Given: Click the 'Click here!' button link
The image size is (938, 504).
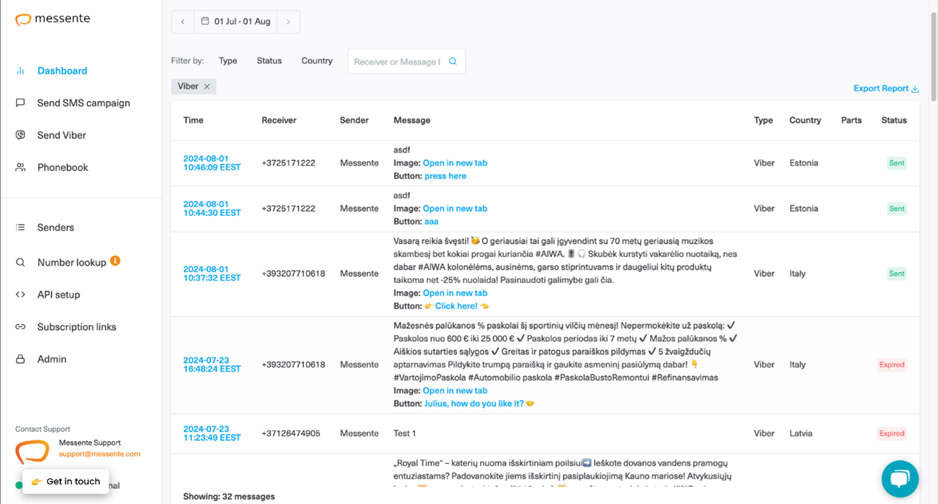Looking at the screenshot, I should coord(456,306).
